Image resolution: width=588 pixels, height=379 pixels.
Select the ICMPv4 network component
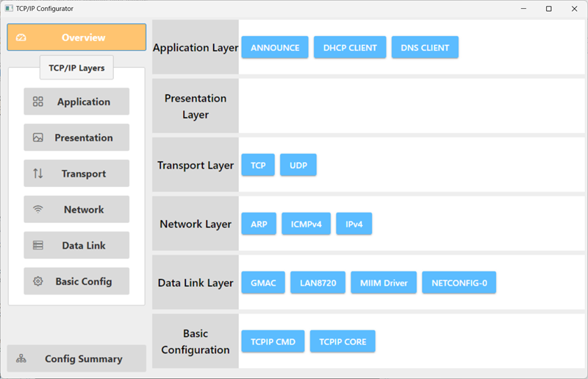click(306, 224)
